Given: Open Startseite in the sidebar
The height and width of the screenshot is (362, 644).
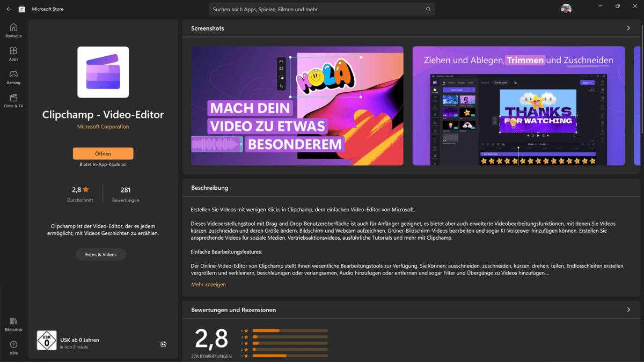Looking at the screenshot, I should (13, 30).
